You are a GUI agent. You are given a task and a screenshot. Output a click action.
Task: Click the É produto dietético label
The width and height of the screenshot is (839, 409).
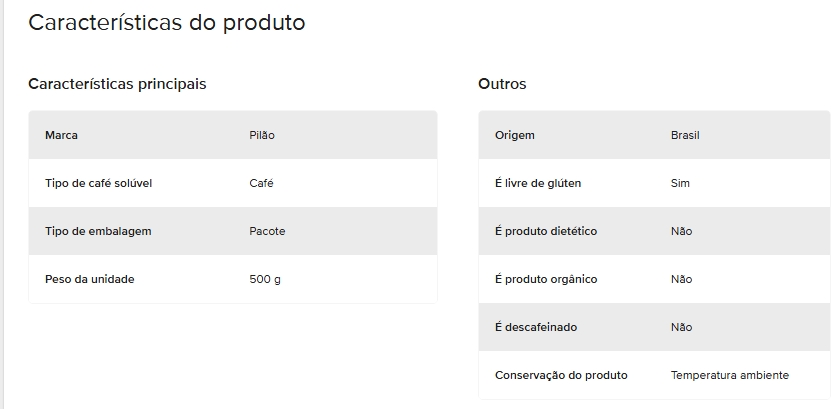coord(546,231)
